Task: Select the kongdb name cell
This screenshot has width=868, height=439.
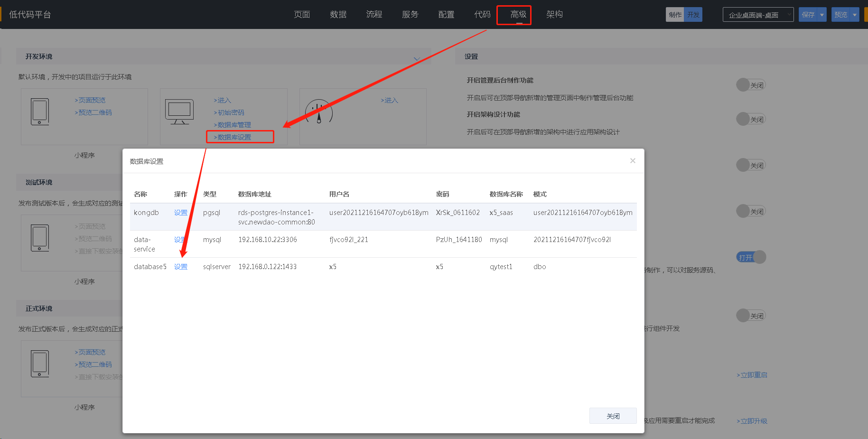Action: click(x=146, y=213)
